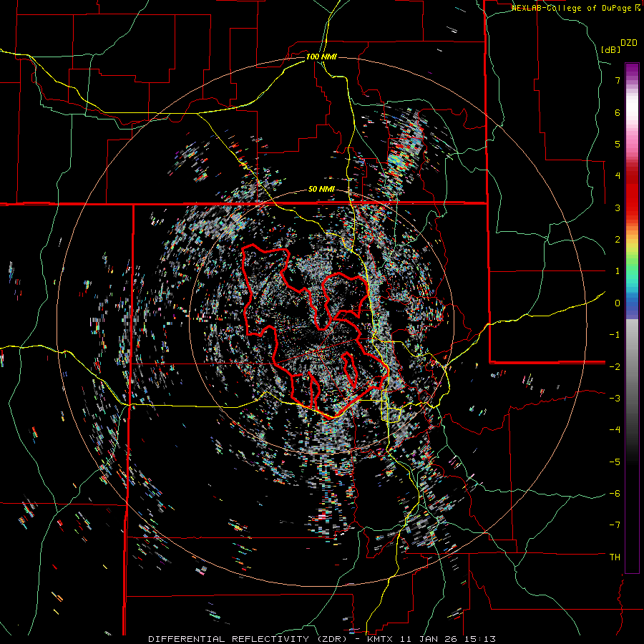
Task: Click the 100 NMI range ring label
Action: [321, 57]
